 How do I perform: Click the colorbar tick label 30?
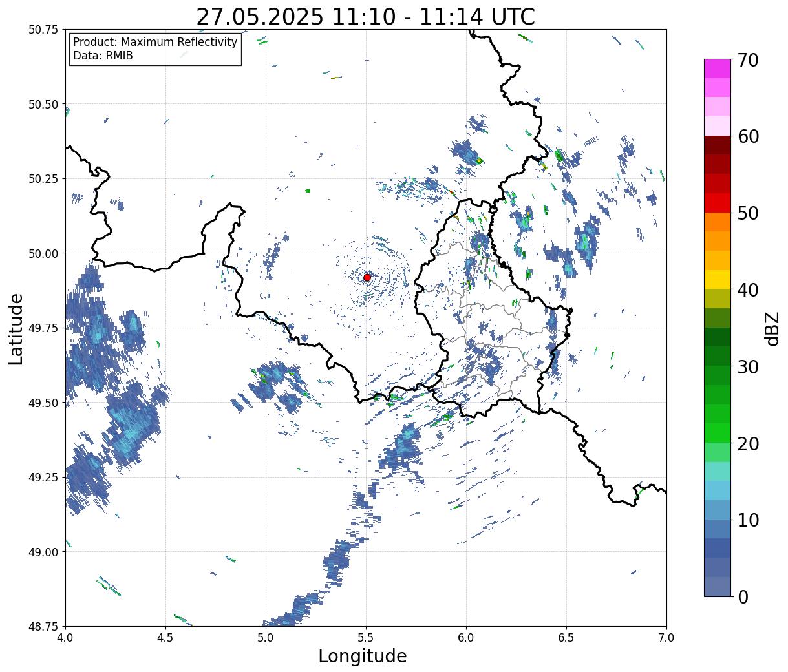coord(748,366)
